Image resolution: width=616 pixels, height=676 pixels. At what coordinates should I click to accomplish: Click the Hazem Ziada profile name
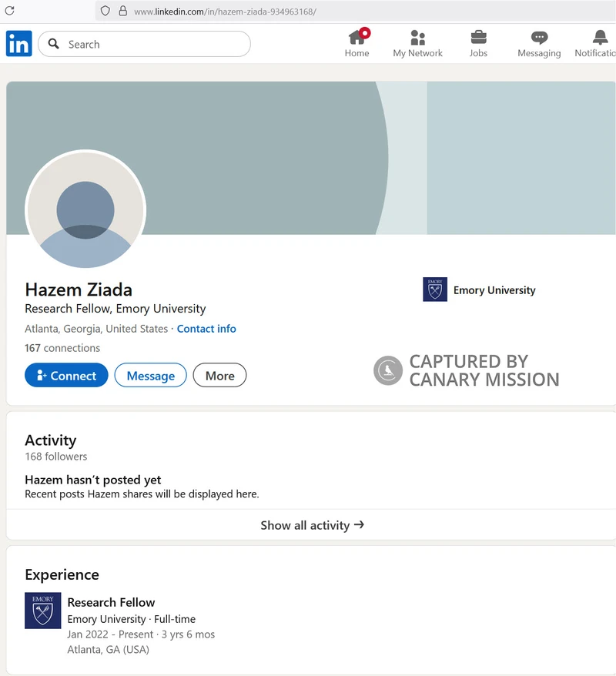click(79, 289)
